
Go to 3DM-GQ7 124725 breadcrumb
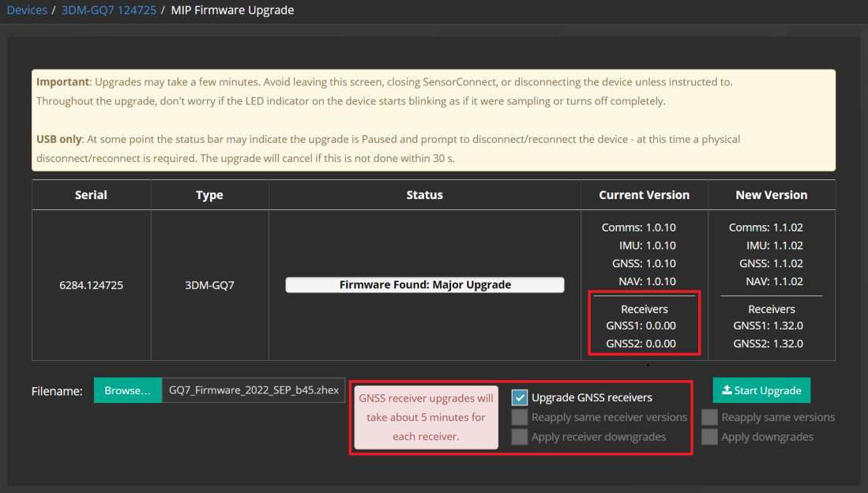(108, 10)
